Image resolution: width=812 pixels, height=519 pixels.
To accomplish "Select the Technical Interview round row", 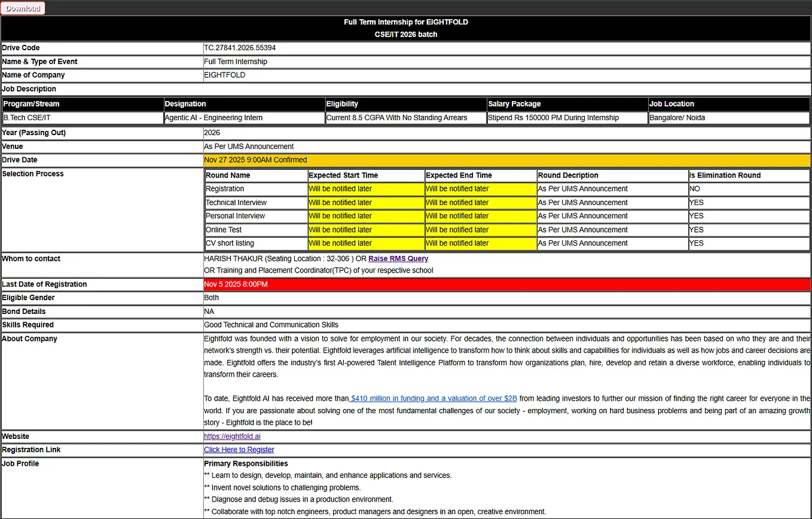I will click(x=507, y=203).
